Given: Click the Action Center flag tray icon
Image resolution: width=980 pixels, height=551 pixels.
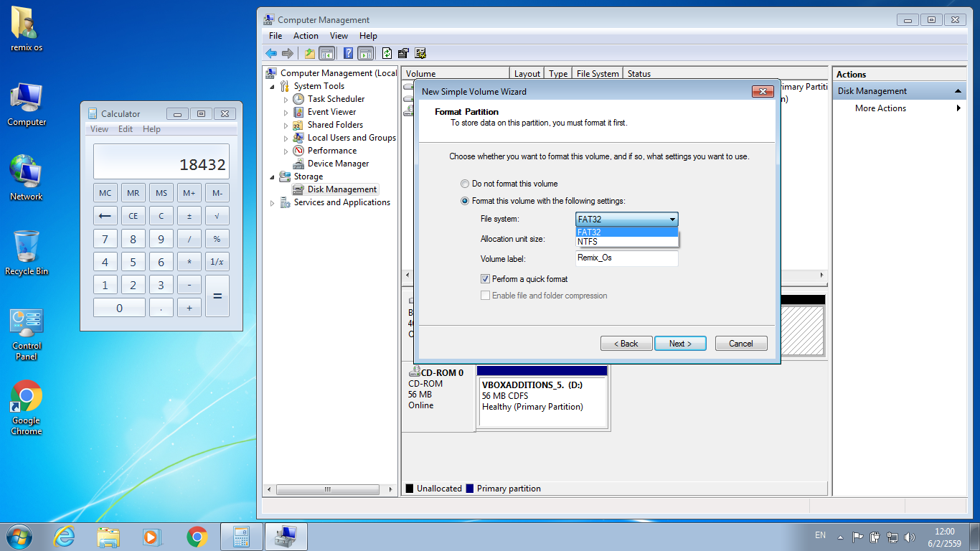Looking at the screenshot, I should click(x=857, y=537).
